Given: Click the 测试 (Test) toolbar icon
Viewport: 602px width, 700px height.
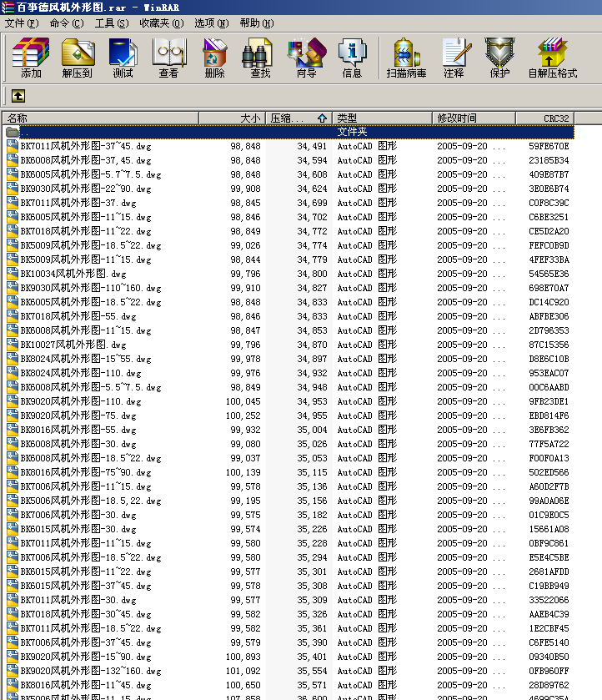Looking at the screenshot, I should [x=123, y=58].
